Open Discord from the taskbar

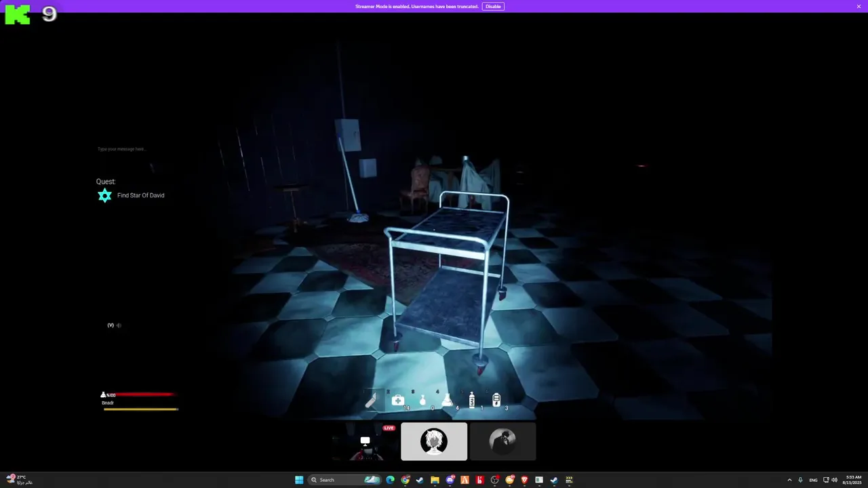click(450, 480)
